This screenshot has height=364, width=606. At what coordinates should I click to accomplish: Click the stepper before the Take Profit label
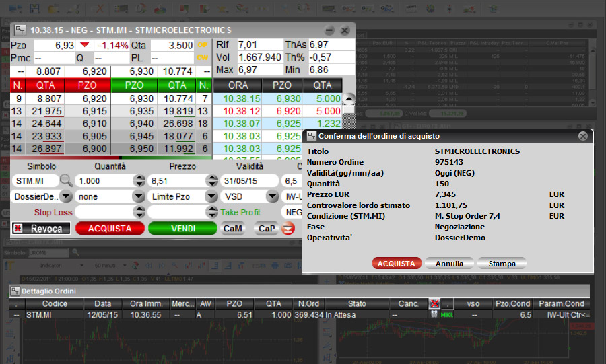pyautogui.click(x=212, y=211)
